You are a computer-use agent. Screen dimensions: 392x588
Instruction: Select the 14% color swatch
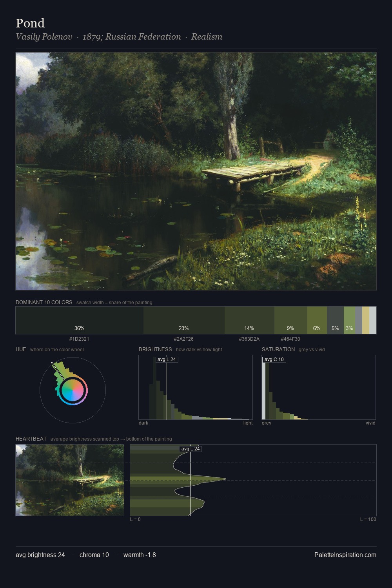249,320
